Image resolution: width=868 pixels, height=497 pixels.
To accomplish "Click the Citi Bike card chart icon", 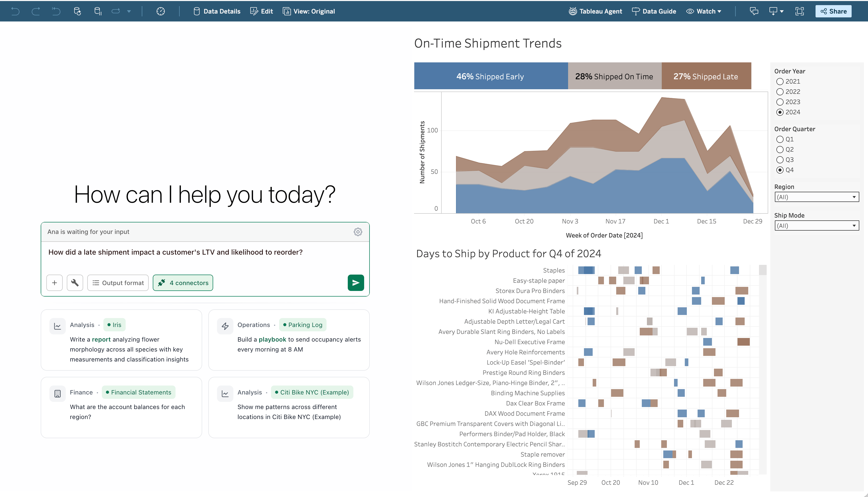I will coord(225,393).
